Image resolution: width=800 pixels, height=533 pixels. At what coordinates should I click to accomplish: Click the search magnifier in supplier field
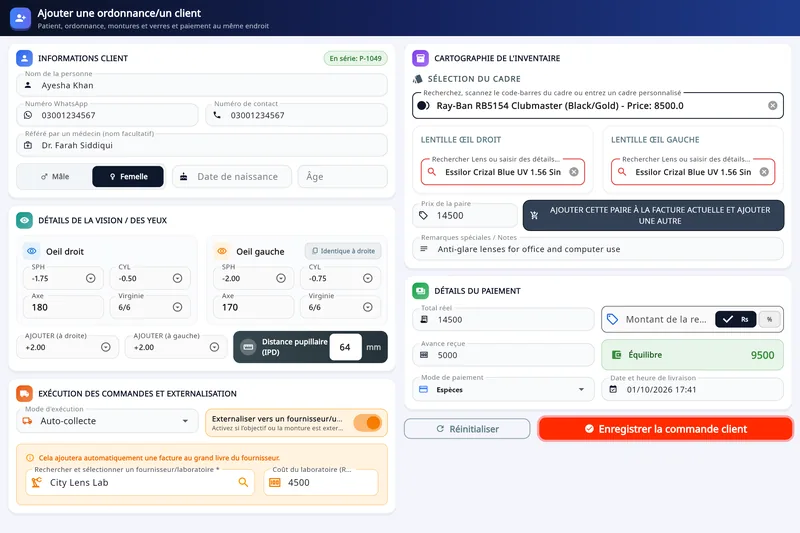(243, 482)
